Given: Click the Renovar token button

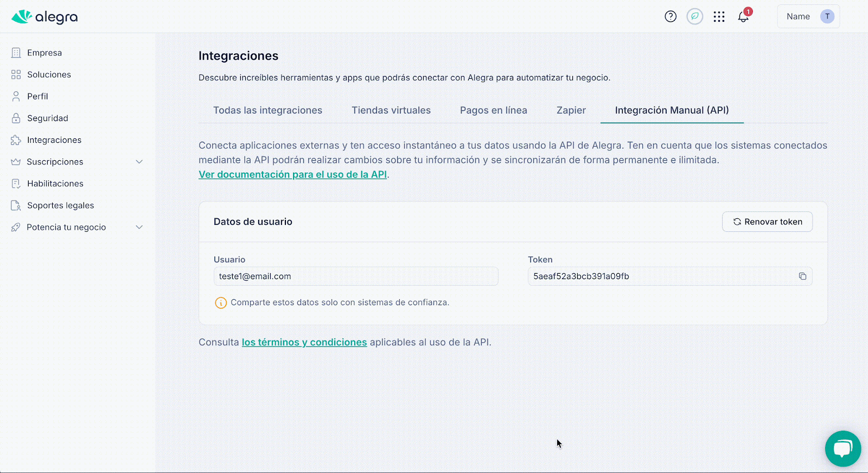Looking at the screenshot, I should click(767, 222).
